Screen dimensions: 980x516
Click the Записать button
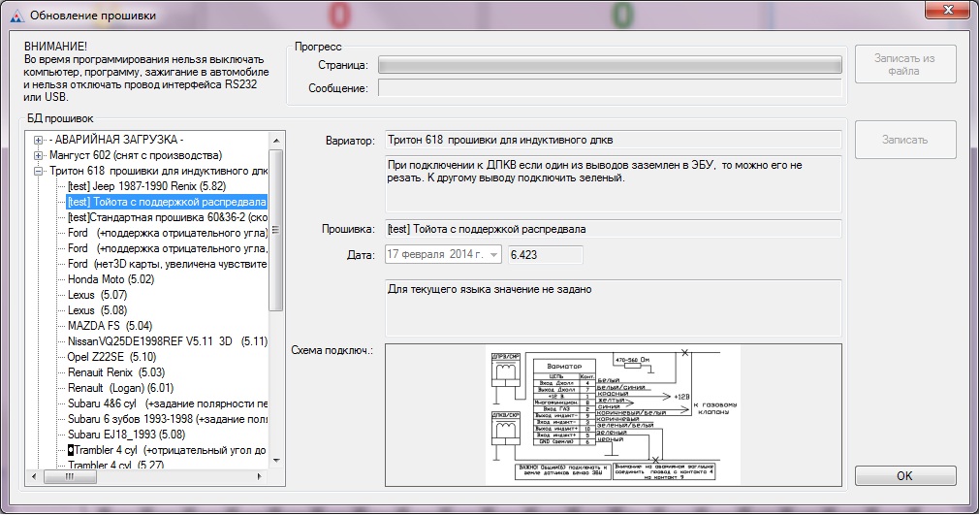coord(904,141)
